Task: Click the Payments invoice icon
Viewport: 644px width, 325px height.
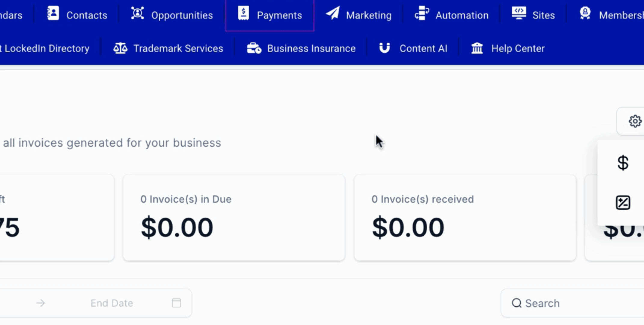Action: pyautogui.click(x=243, y=14)
